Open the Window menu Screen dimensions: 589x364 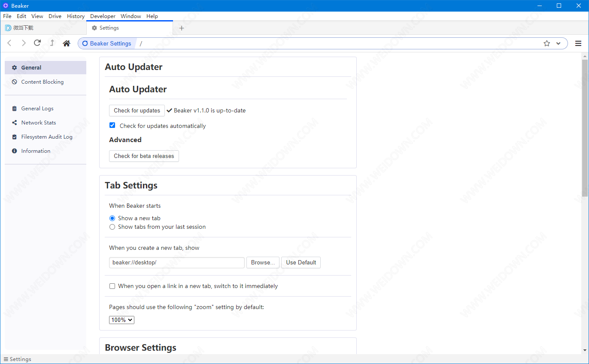tap(131, 16)
